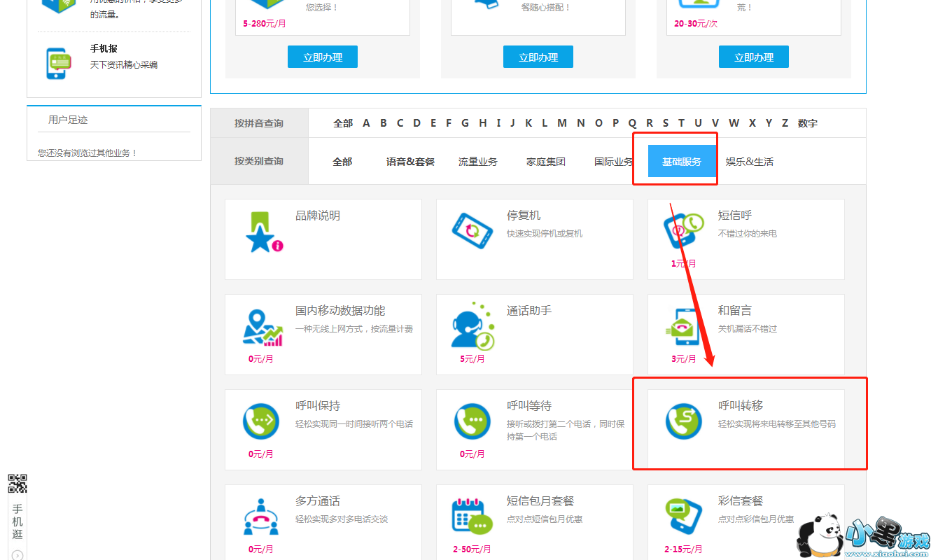
Task: Click the QR code above 手机逛
Action: tap(17, 484)
